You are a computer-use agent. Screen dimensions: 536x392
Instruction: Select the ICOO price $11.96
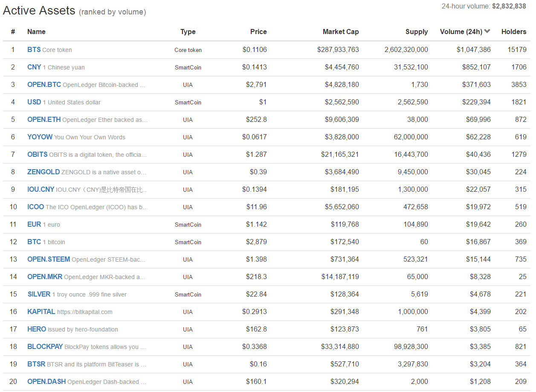coord(256,207)
